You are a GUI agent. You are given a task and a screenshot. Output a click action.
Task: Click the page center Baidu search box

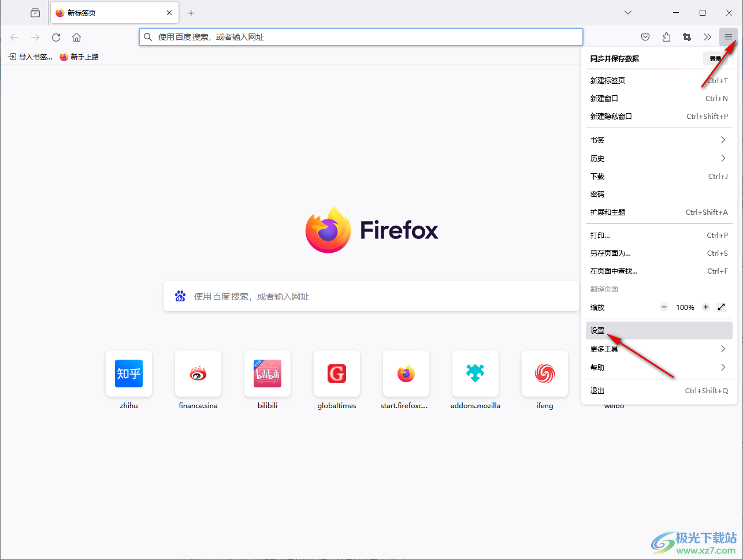click(371, 296)
